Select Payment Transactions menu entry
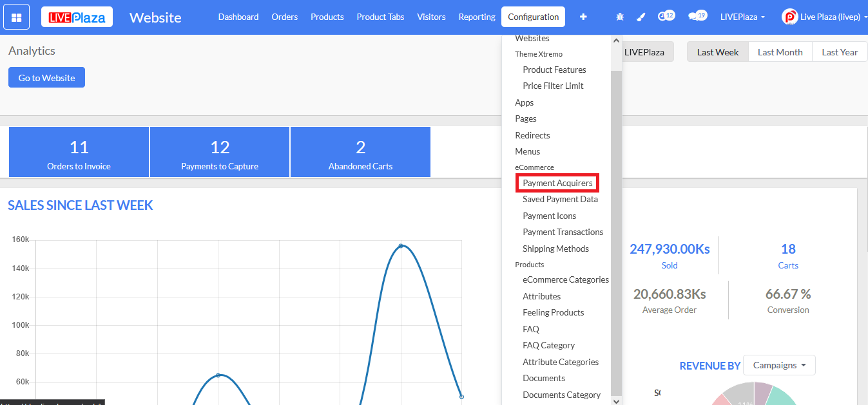This screenshot has width=868, height=405. pos(563,232)
